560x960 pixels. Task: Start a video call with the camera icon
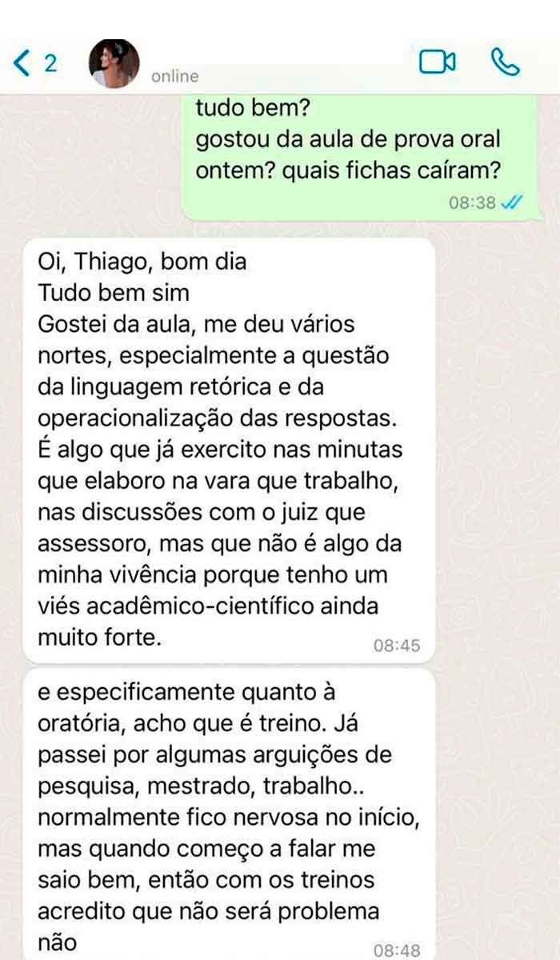click(438, 62)
